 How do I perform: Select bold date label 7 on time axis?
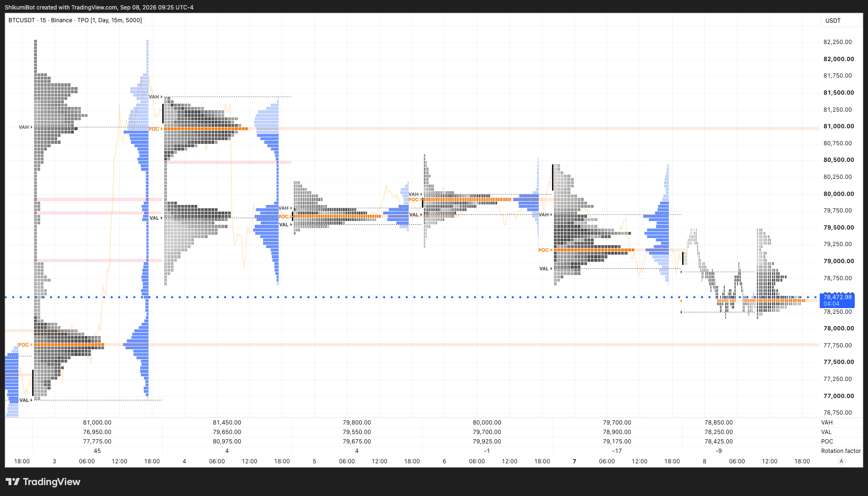(x=574, y=461)
